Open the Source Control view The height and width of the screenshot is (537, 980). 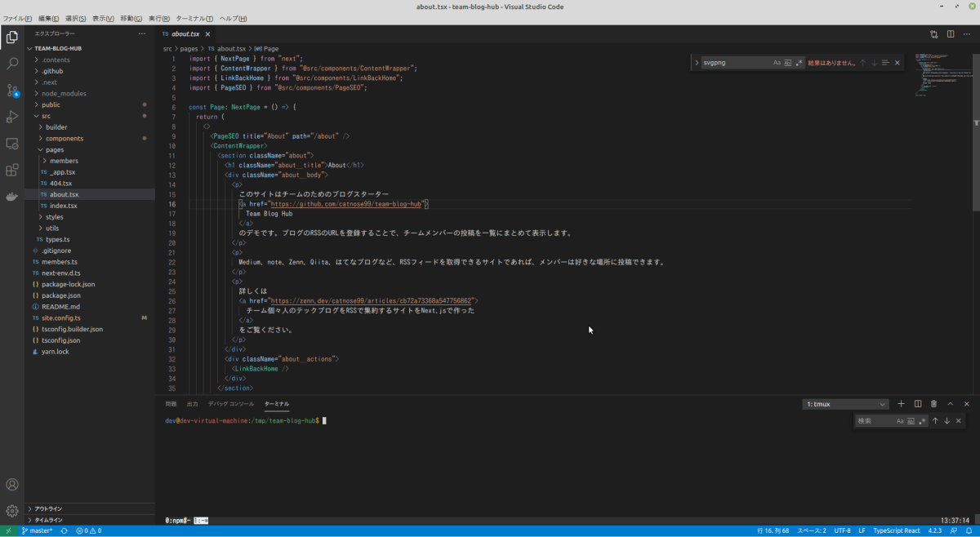coord(12,90)
